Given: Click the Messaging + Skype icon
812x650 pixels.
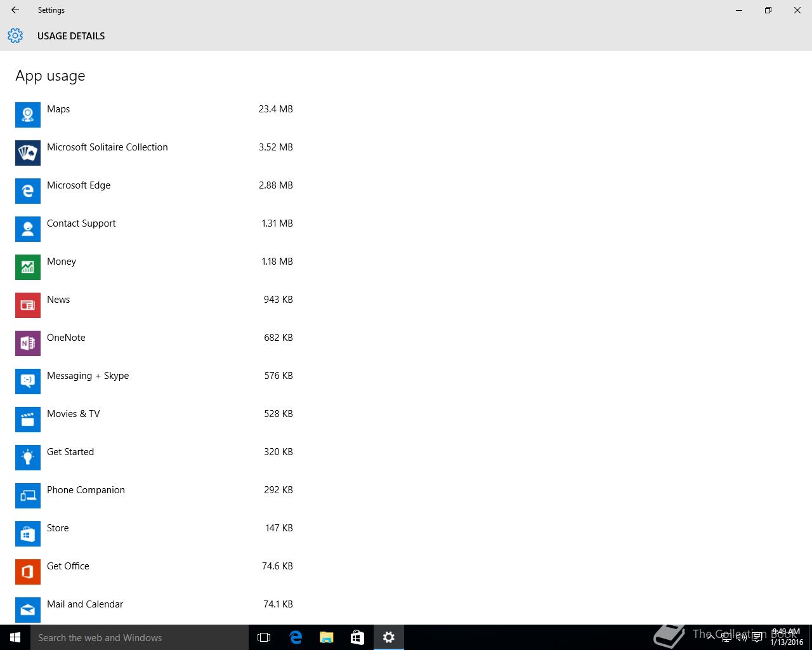Looking at the screenshot, I should [28, 381].
